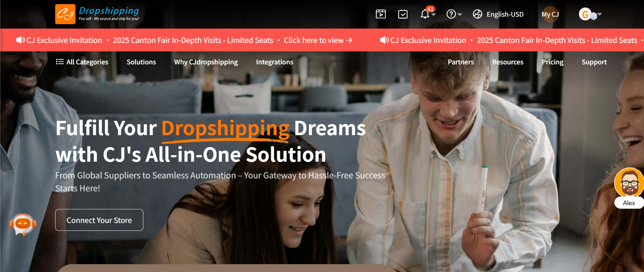Expand the notifications dropdown arrow
Screen dimensions: 644x272
[x=434, y=15]
